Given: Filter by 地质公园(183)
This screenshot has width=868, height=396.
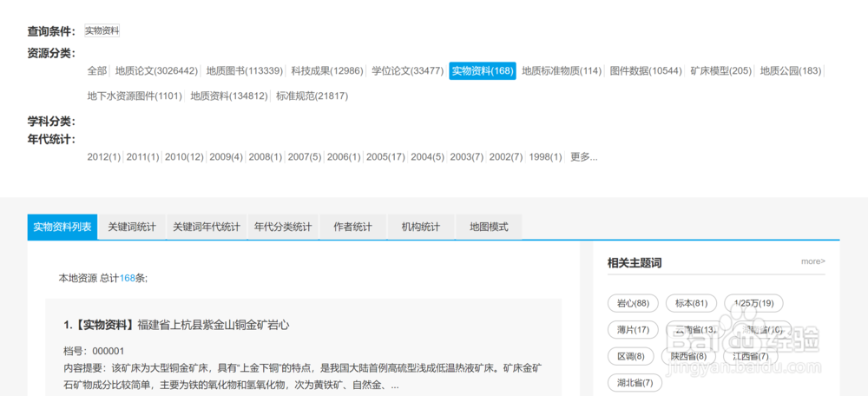Looking at the screenshot, I should (791, 71).
